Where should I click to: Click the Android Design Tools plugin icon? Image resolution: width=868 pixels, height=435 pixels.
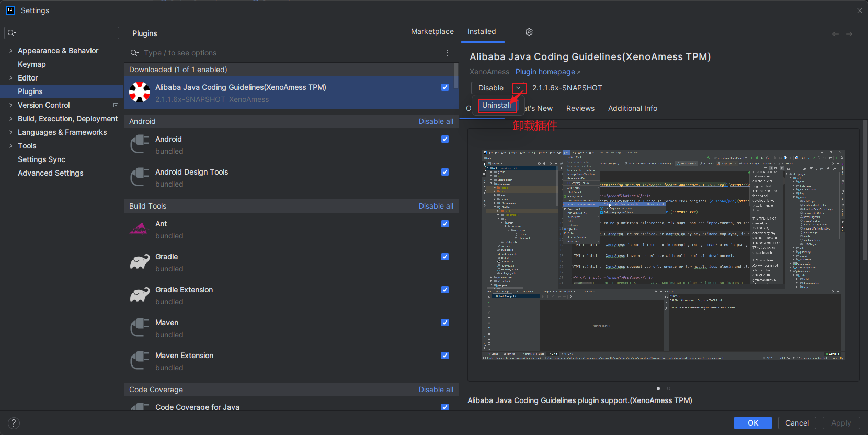pos(140,177)
